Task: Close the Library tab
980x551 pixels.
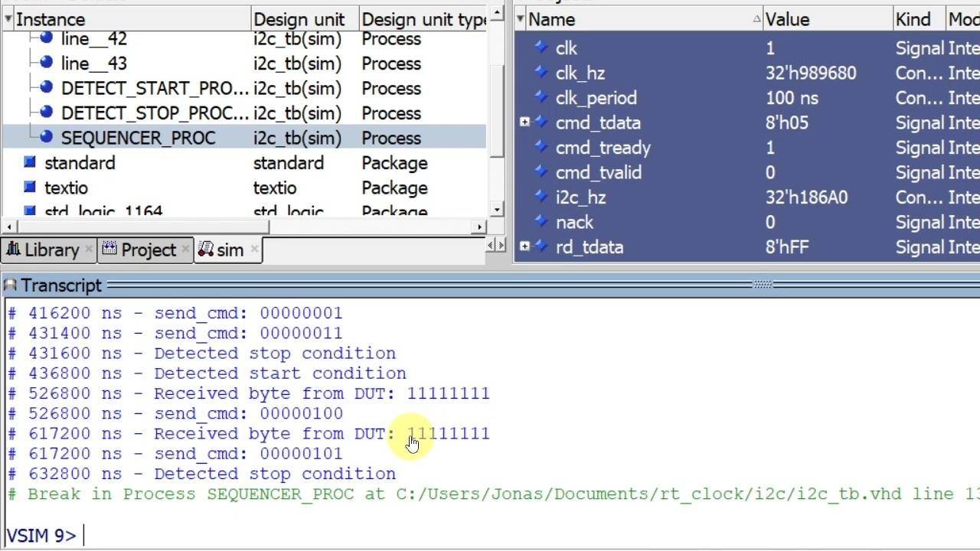Action: [x=89, y=249]
